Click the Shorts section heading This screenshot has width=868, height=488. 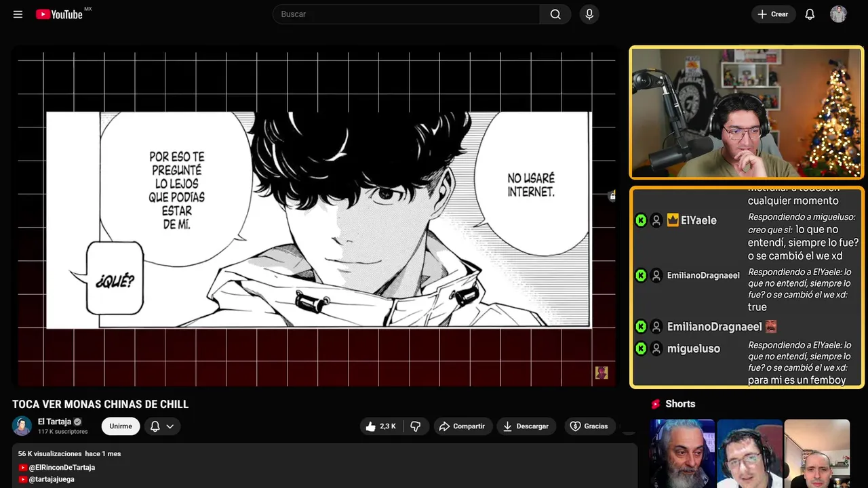pos(680,404)
